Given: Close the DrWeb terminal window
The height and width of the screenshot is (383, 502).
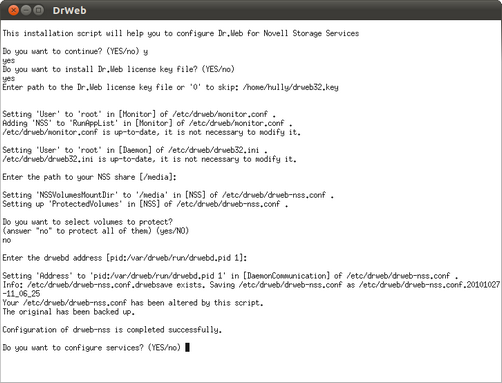Looking at the screenshot, I should pos(13,10).
